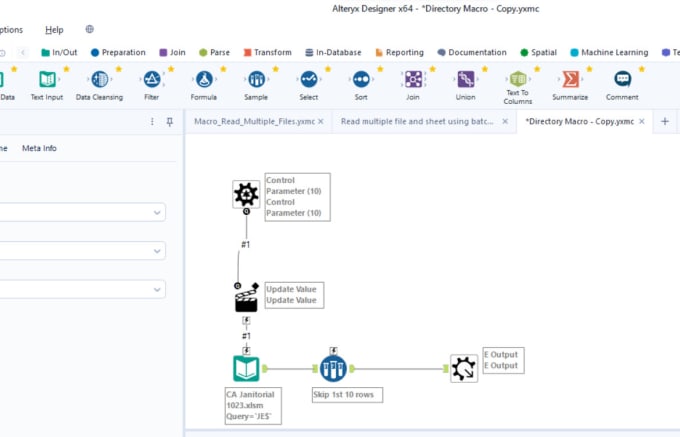Image resolution: width=680 pixels, height=437 pixels.
Task: Pick the Select tool
Action: point(309,80)
